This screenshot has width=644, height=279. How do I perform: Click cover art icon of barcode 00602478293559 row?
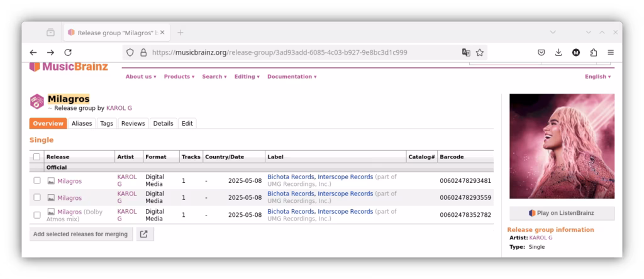coord(51,197)
